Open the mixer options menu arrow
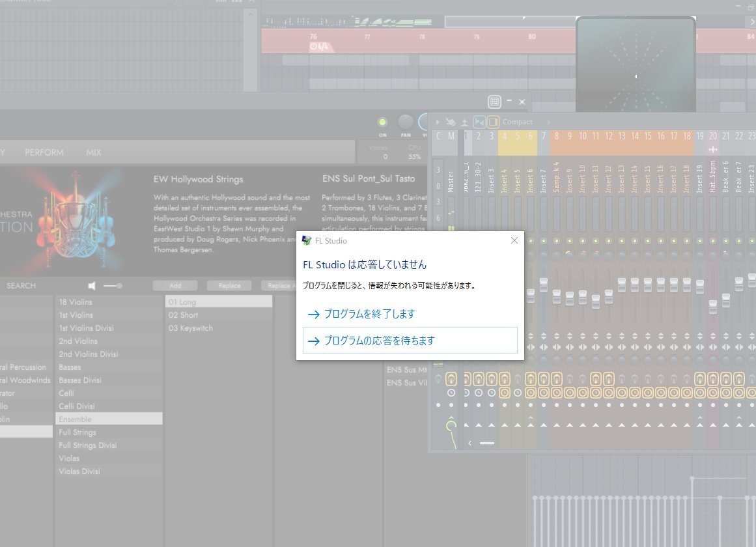The width and height of the screenshot is (756, 547). (438, 122)
